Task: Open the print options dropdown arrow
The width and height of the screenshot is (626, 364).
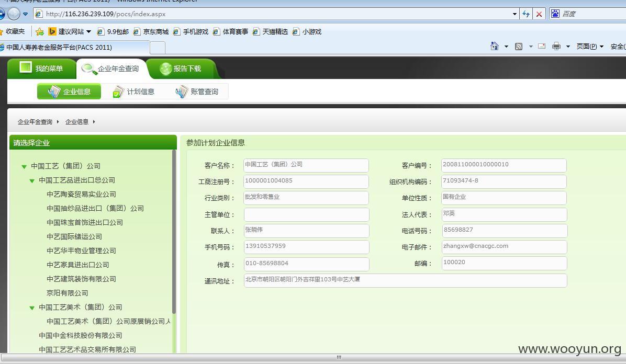Action: pos(568,47)
